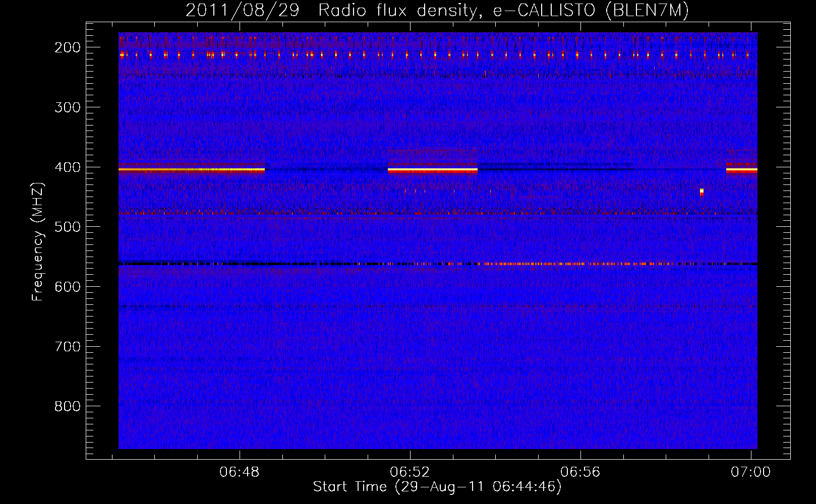816x504 pixels.
Task: Click the bright 400 MHz band segment near 07:00
Action: click(742, 170)
